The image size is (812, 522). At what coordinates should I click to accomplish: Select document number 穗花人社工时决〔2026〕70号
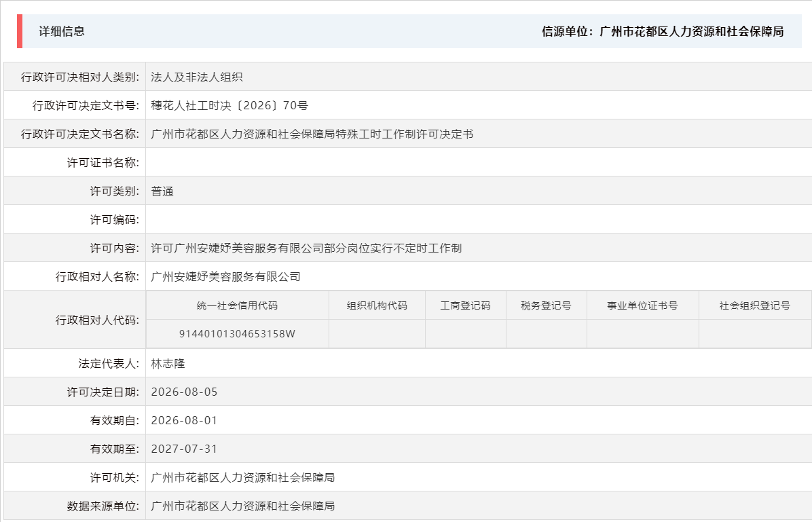tap(229, 106)
